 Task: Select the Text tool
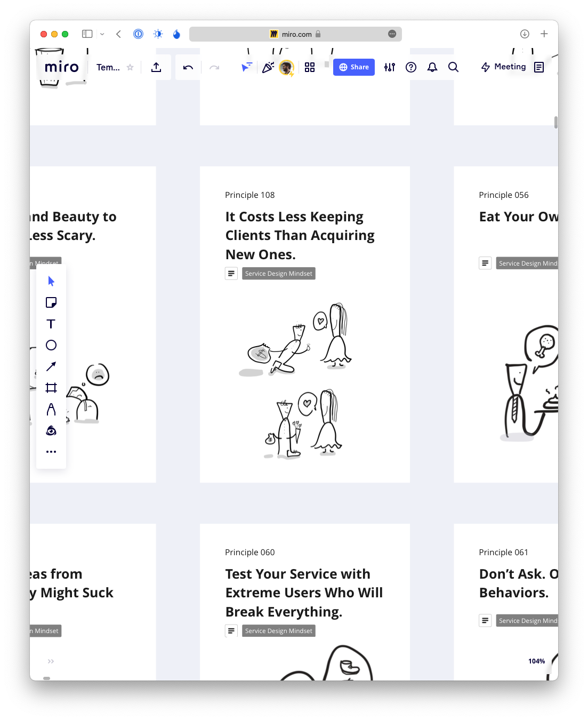click(x=51, y=324)
